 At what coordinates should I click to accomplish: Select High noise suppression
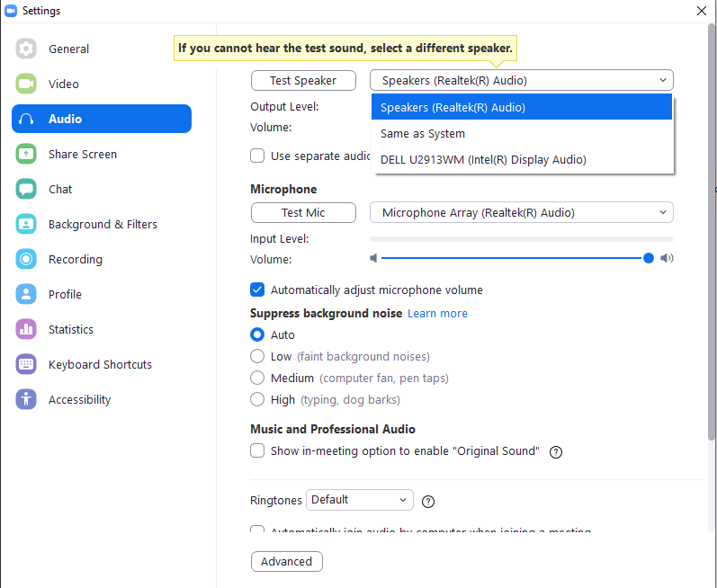pyautogui.click(x=257, y=399)
